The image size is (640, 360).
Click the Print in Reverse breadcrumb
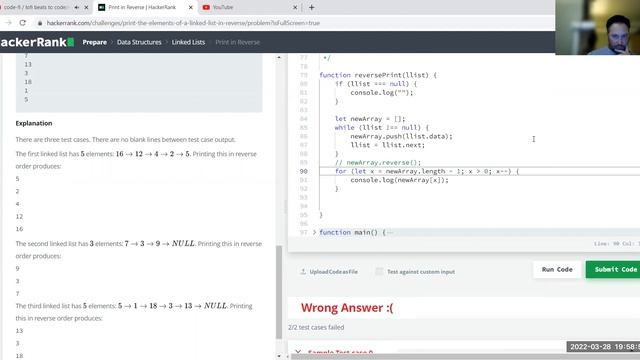pyautogui.click(x=237, y=42)
